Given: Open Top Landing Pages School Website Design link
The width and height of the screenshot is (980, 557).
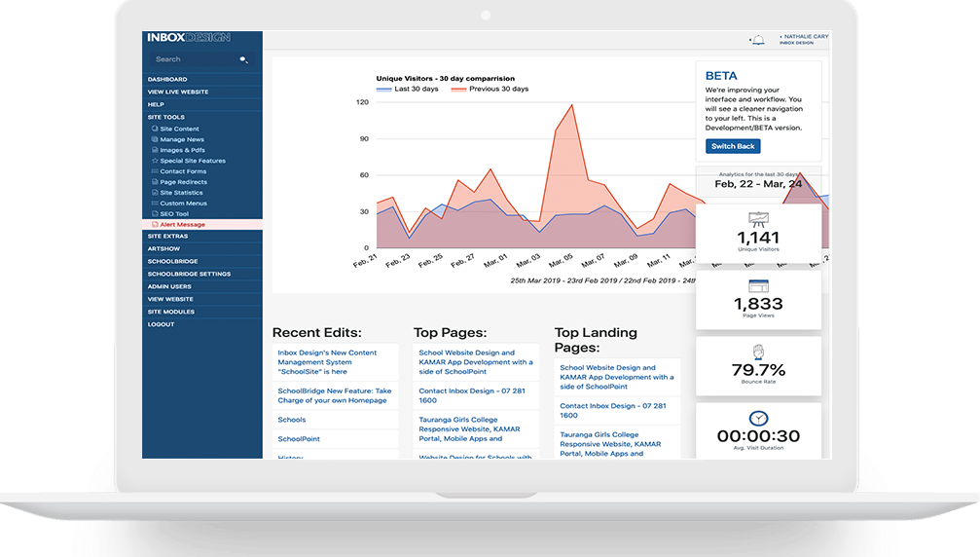Looking at the screenshot, I should (617, 377).
